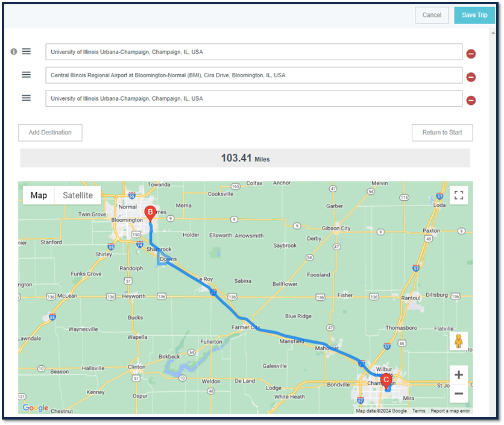Viewport: 504px width, 425px height.
Task: Click the Return to Start button
Action: click(443, 133)
